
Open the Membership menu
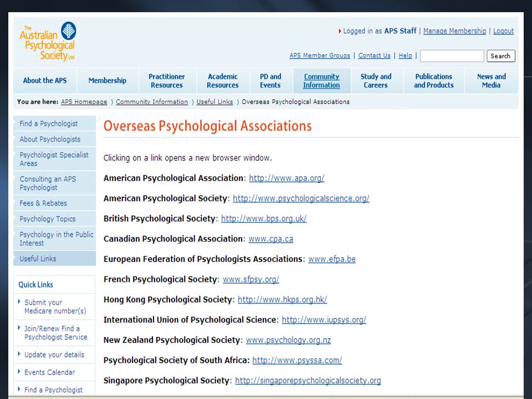[x=107, y=81]
